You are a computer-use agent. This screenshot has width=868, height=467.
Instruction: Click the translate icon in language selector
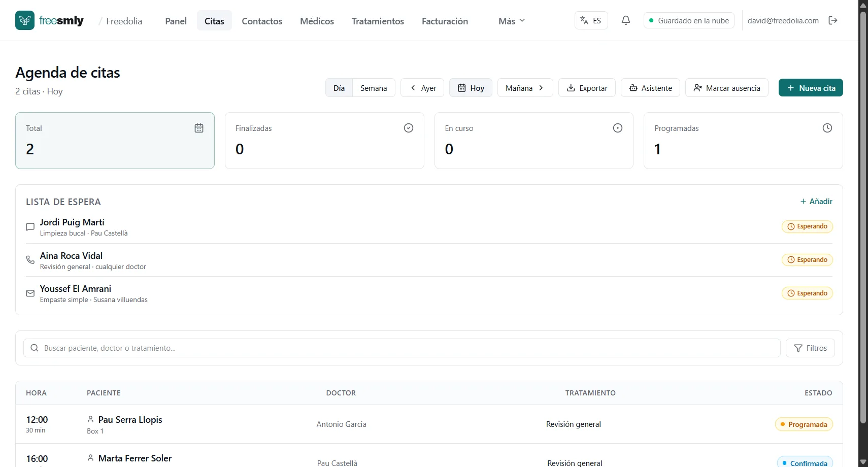click(584, 21)
